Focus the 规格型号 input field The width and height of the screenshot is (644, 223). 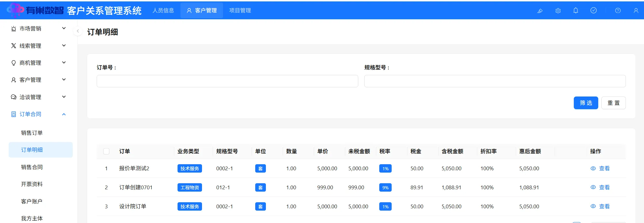click(495, 81)
